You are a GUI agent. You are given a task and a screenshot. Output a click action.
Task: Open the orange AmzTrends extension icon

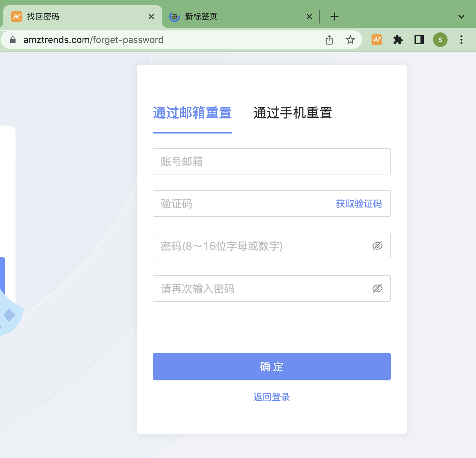(x=377, y=40)
